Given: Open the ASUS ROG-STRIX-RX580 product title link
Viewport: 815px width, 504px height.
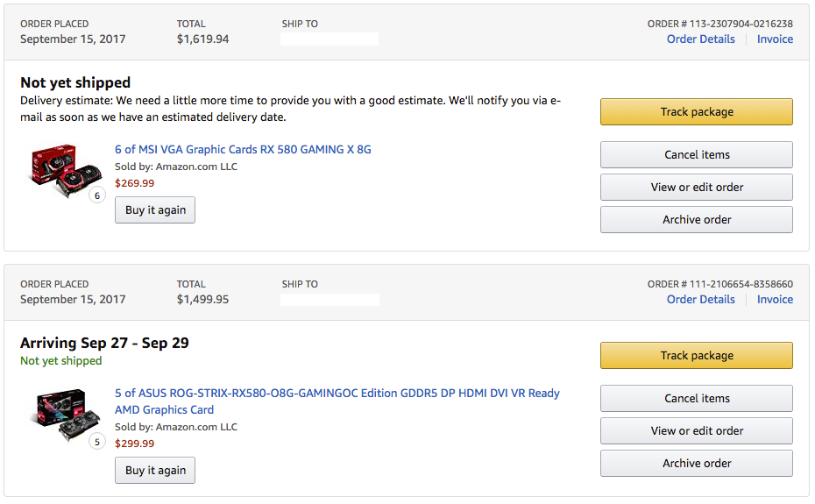Looking at the screenshot, I should click(x=337, y=401).
